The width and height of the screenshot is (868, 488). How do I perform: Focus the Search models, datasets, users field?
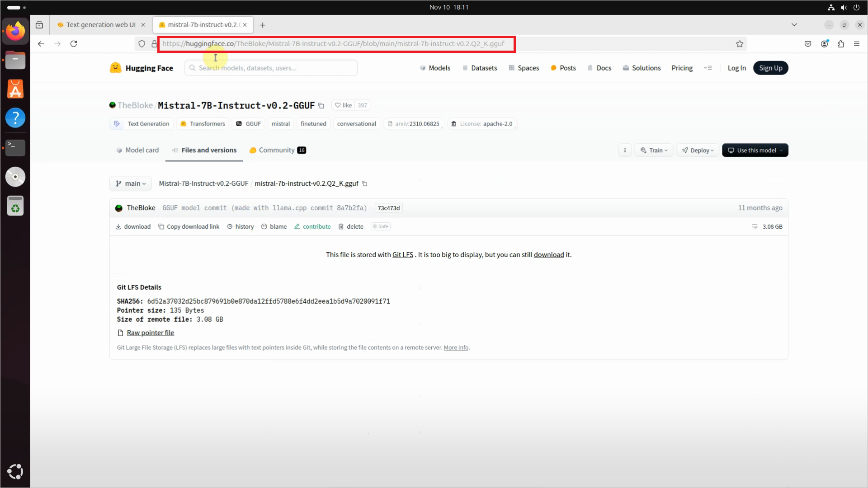[271, 68]
